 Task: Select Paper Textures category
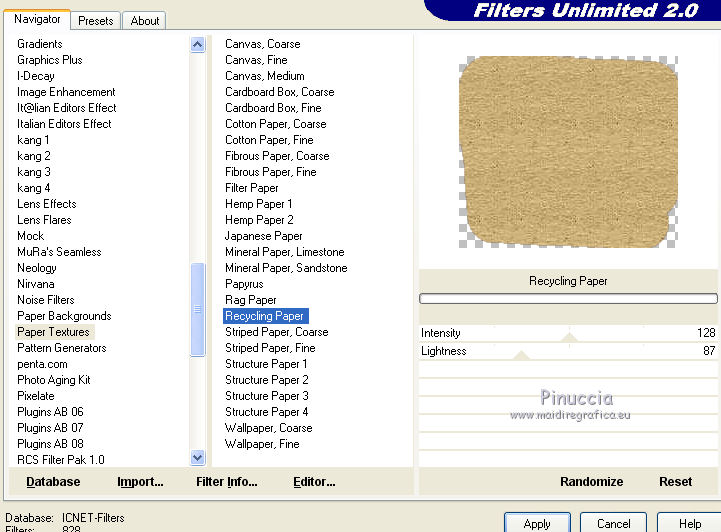[x=53, y=332]
